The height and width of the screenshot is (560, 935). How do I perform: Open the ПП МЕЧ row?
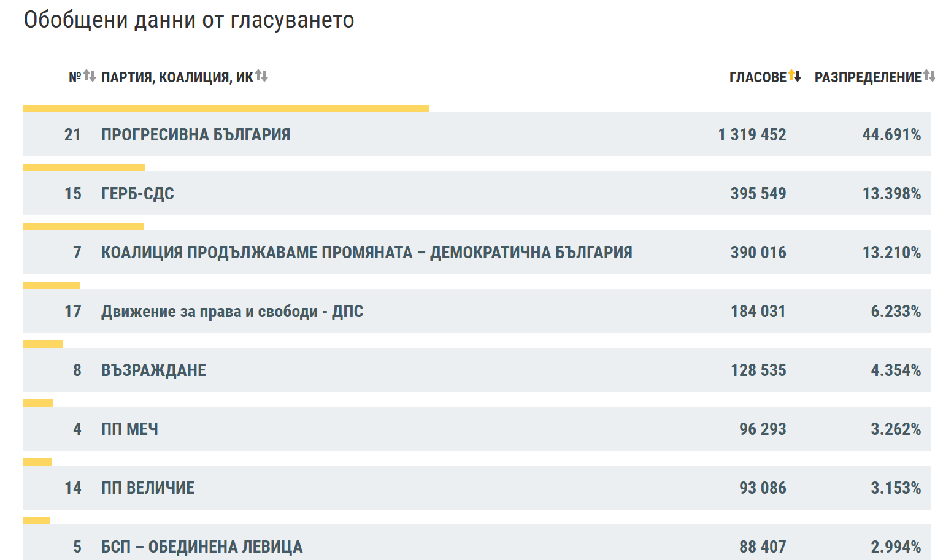pos(477,429)
